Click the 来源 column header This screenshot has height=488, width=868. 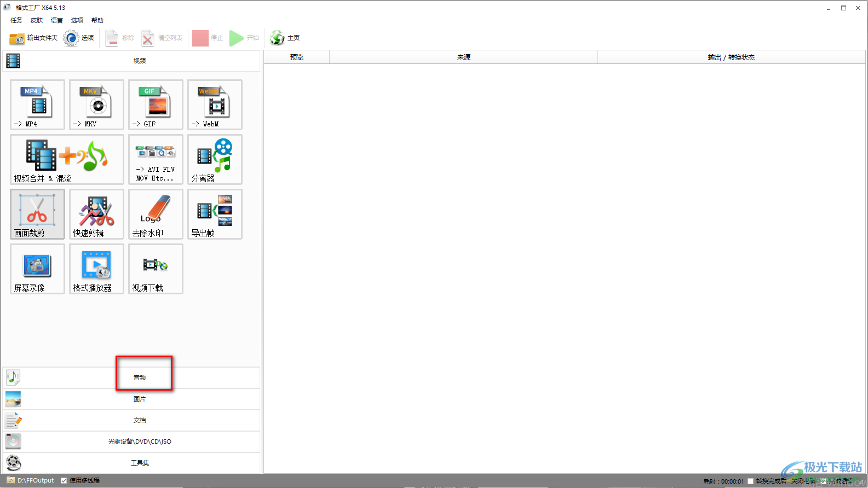click(464, 57)
